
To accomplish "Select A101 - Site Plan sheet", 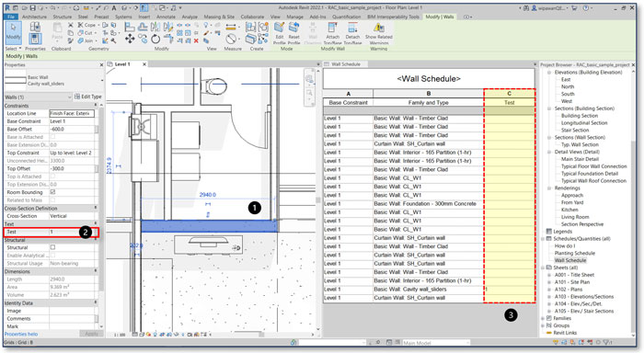I will (572, 282).
